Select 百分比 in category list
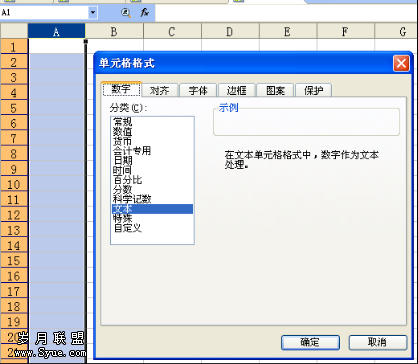418x364 pixels. tap(152, 180)
